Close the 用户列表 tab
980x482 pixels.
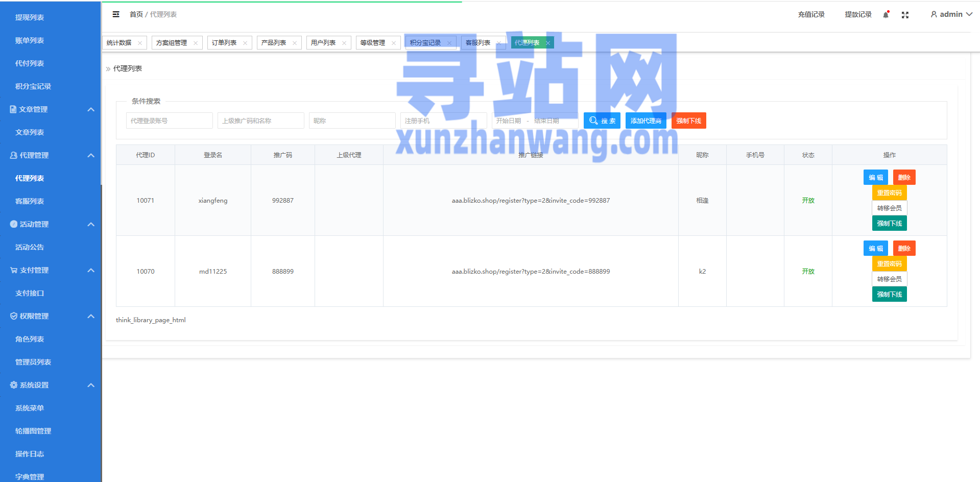point(344,43)
